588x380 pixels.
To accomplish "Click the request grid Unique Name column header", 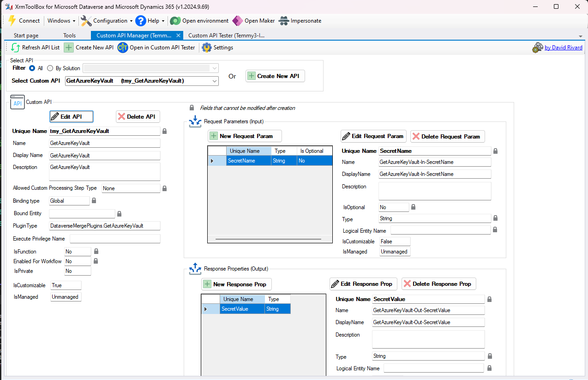I will (249, 151).
